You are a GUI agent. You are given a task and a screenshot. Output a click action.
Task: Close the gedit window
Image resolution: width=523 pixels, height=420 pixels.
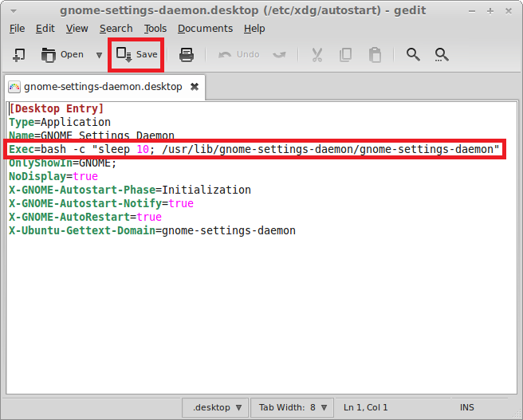tap(509, 12)
